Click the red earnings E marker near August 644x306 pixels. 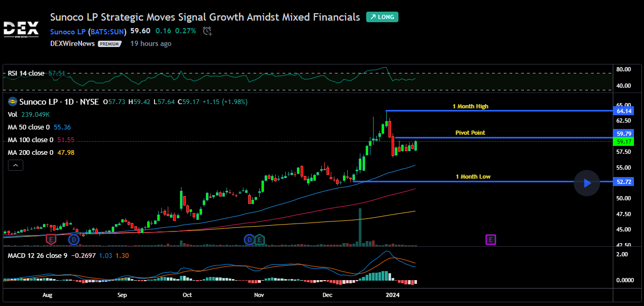51,240
